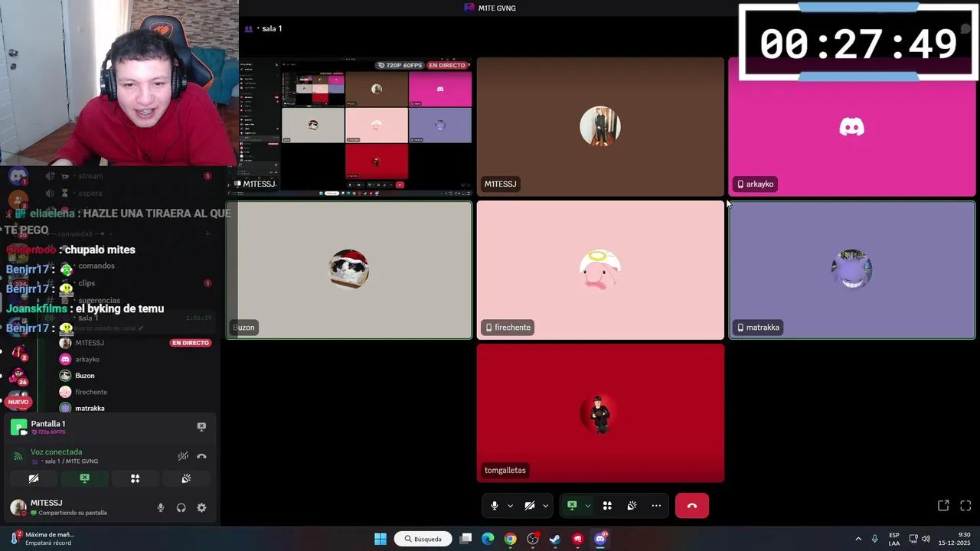
Task: Open the comandos channel
Action: pos(96,266)
